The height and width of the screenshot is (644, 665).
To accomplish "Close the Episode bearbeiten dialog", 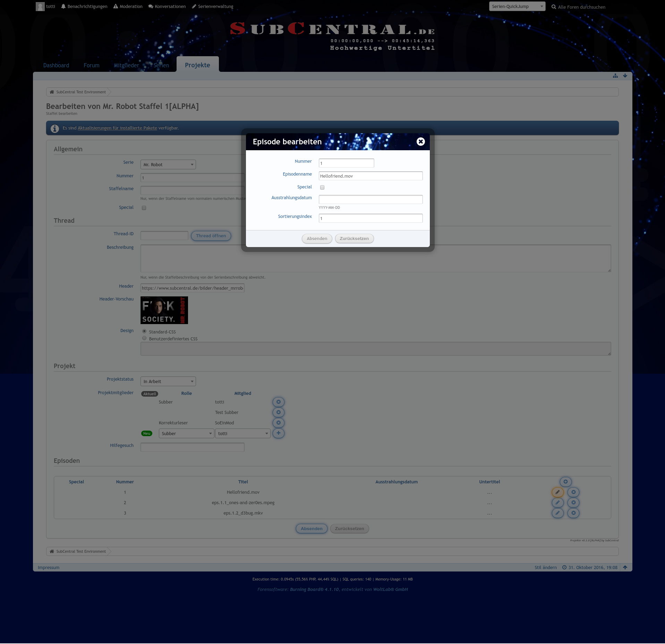I will click(420, 142).
